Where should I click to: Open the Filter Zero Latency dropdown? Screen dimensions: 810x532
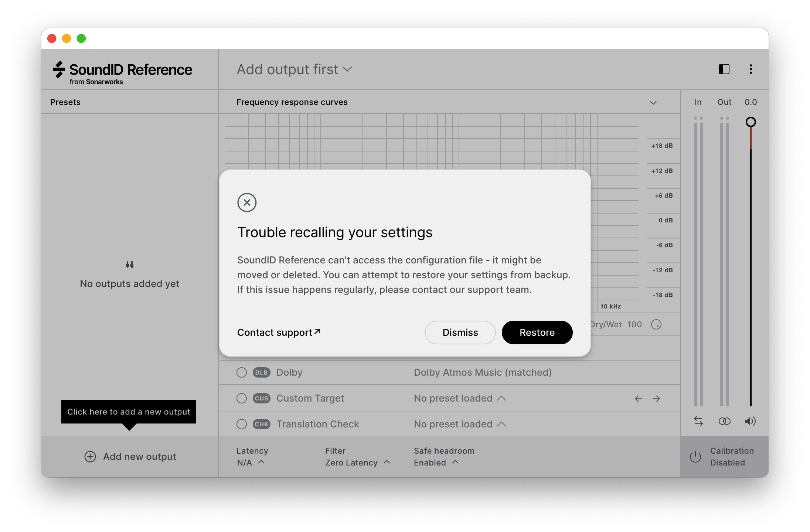[358, 463]
